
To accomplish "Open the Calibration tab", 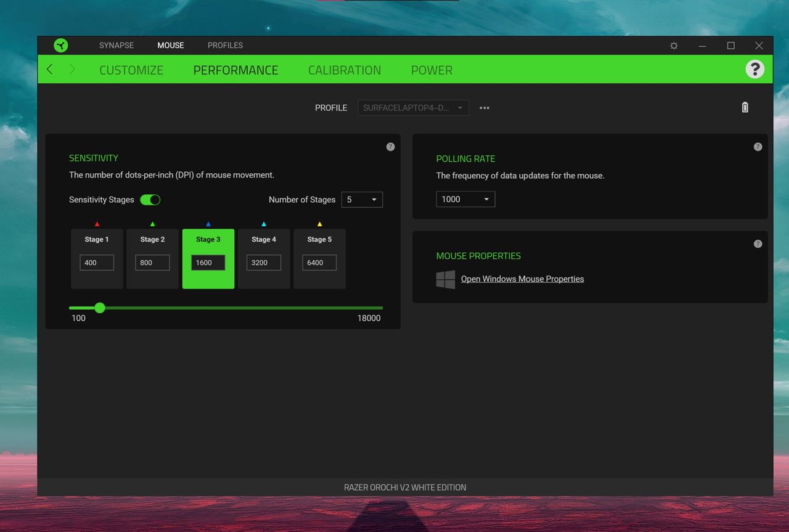I will pos(345,70).
